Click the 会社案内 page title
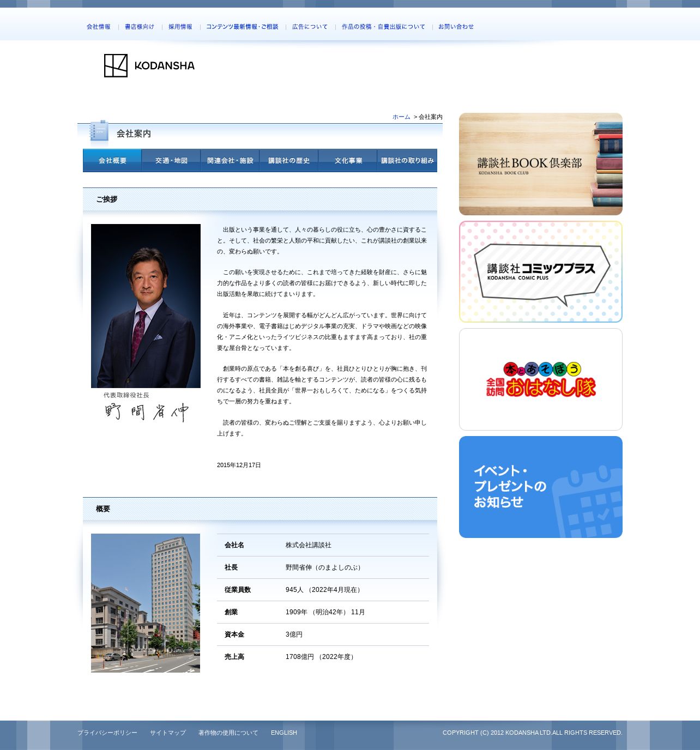The image size is (700, 750). (x=134, y=134)
